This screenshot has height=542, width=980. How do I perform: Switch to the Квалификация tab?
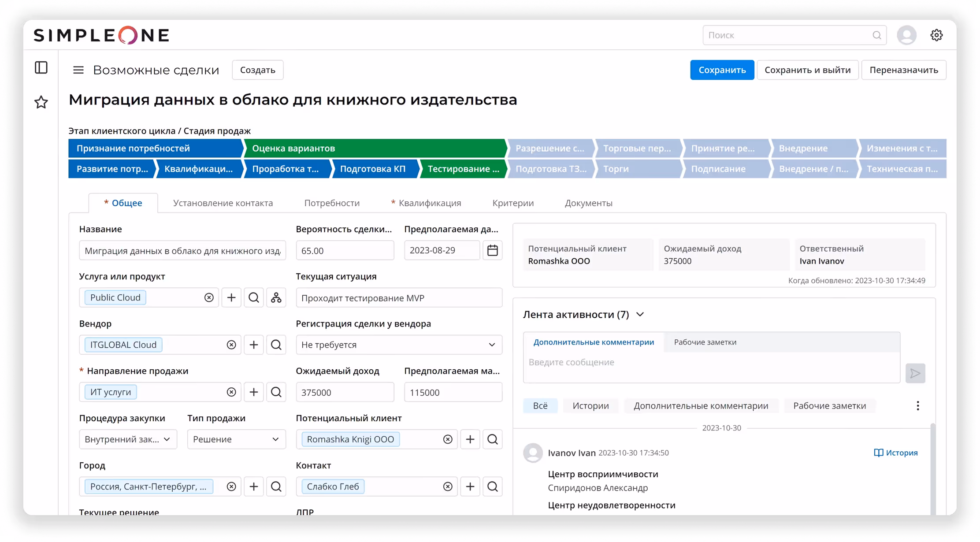tap(429, 203)
